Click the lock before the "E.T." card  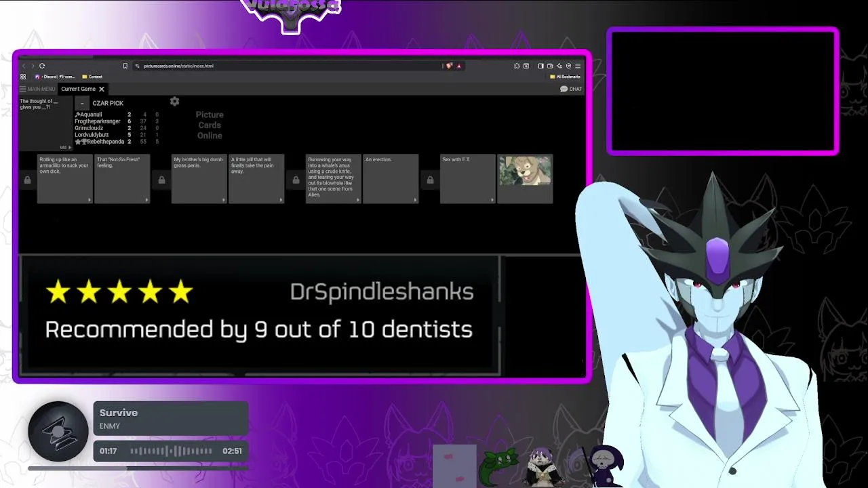(430, 180)
